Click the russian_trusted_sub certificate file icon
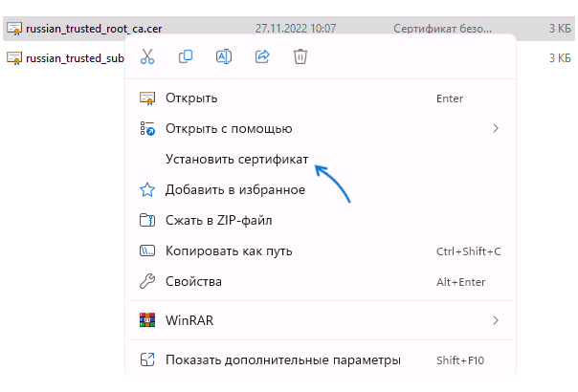 14,57
